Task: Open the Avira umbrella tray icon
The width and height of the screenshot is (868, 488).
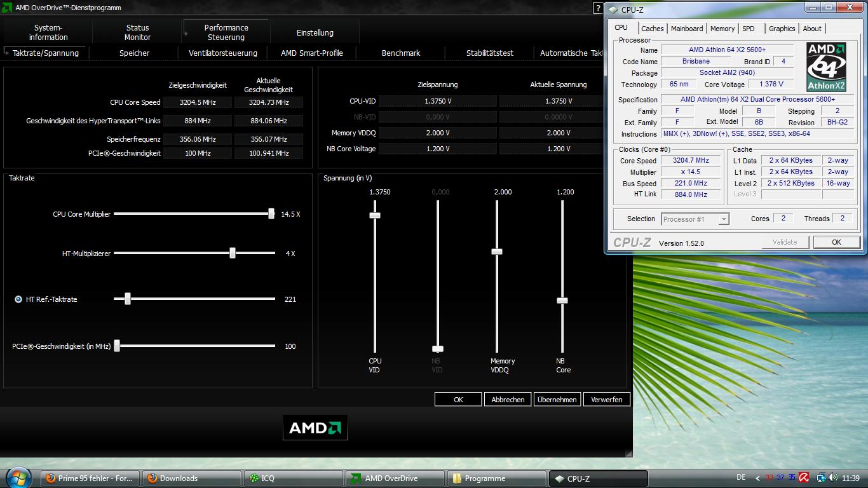Action: (804, 478)
